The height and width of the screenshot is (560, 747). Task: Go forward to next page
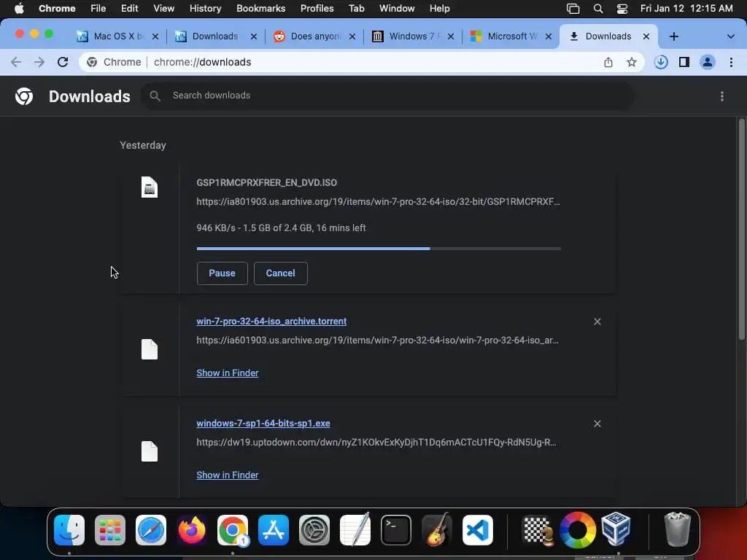[x=39, y=62]
